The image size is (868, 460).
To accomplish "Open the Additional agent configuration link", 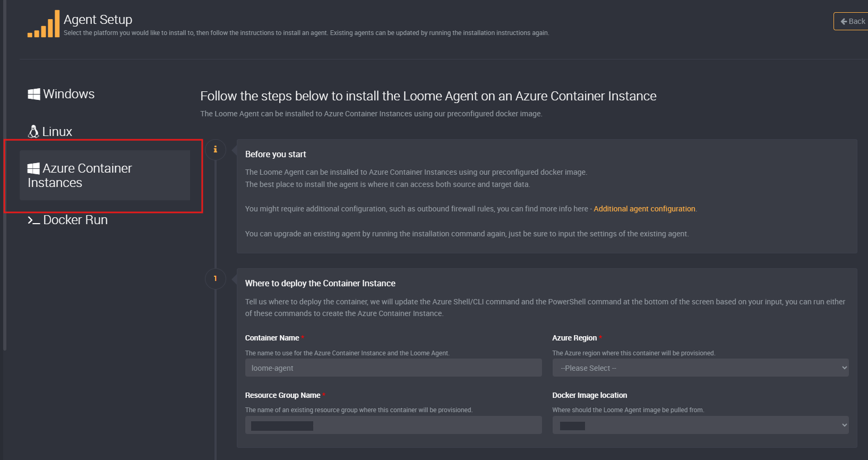I will (x=644, y=209).
